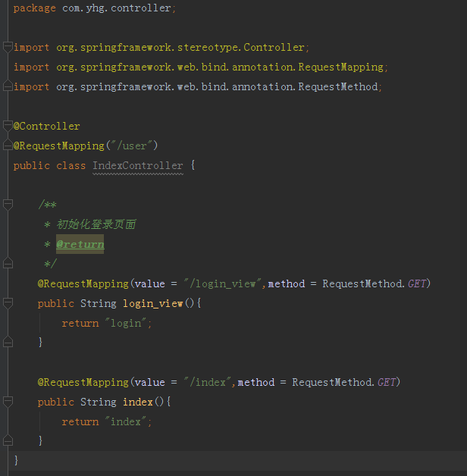The height and width of the screenshot is (476, 467).
Task: Click 'method' attribute on the login_view mapping
Action: (x=287, y=283)
